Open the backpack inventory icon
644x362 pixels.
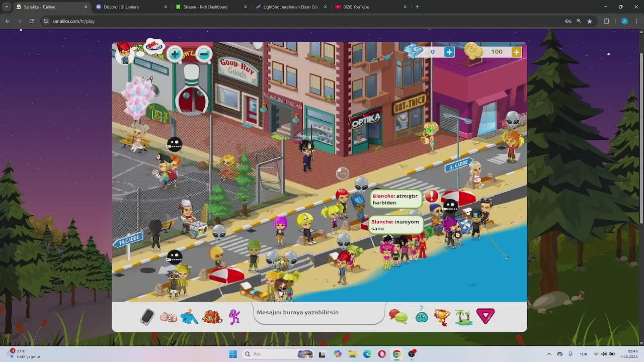click(x=212, y=317)
